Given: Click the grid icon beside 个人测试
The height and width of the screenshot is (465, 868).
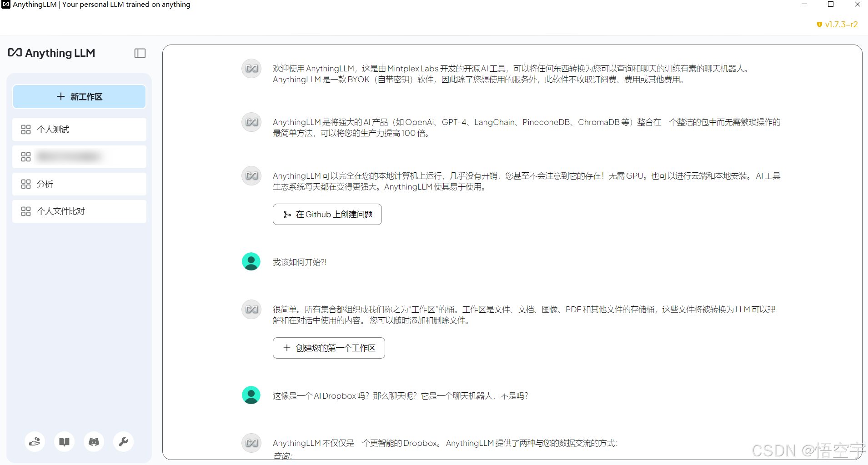Looking at the screenshot, I should pos(26,130).
